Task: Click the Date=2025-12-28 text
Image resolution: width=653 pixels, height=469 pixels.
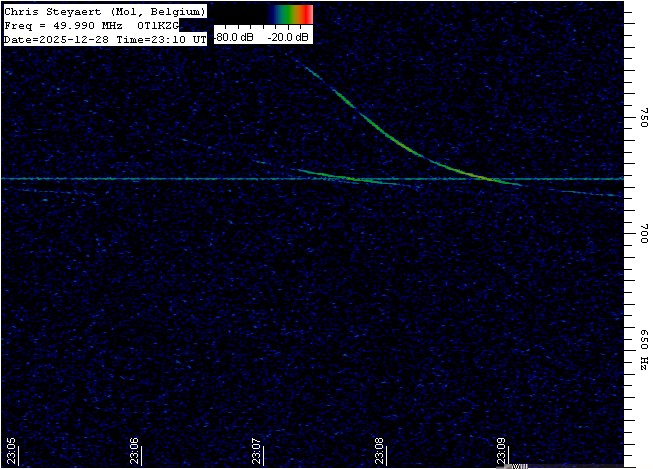Action: 59,39
